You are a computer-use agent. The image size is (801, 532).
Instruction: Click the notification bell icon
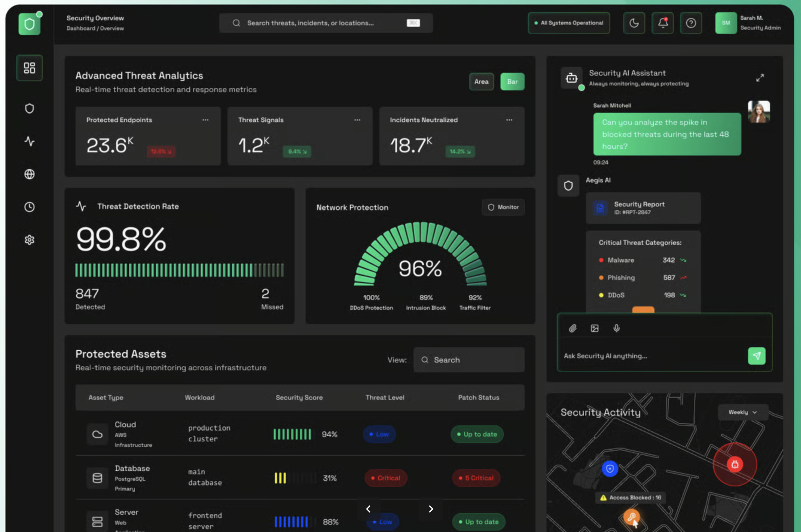pyautogui.click(x=663, y=23)
